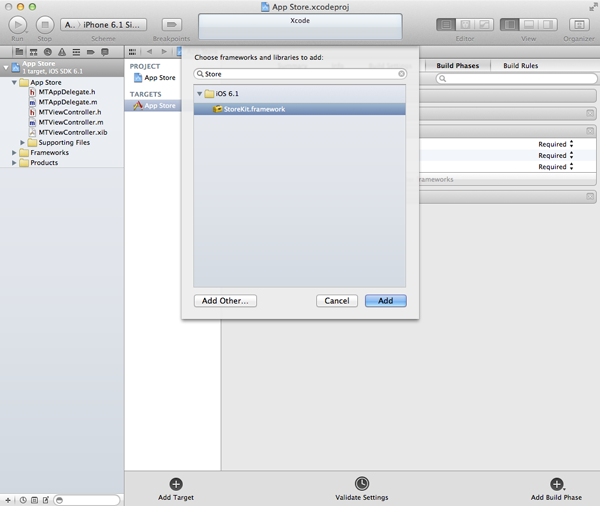Image resolution: width=600 pixels, height=506 pixels.
Task: Switch to the Version editor
Action: pyautogui.click(x=484, y=25)
